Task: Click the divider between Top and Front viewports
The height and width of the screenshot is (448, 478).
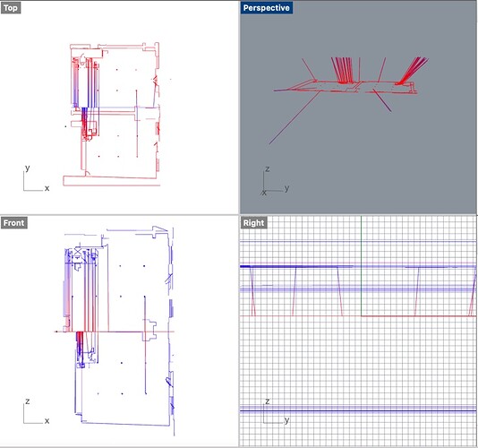Action: click(x=120, y=215)
